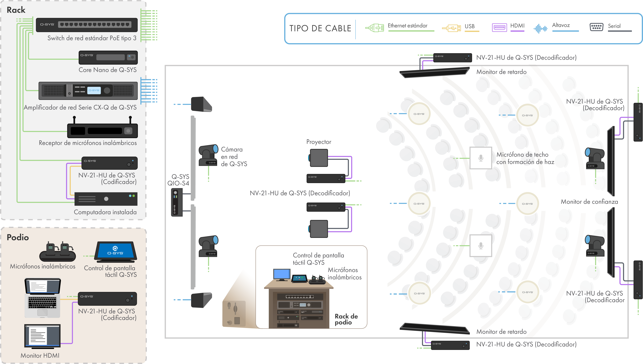The height and width of the screenshot is (364, 643).
Task: Select the top-left ceiling speaker in the audience
Action: click(x=419, y=114)
